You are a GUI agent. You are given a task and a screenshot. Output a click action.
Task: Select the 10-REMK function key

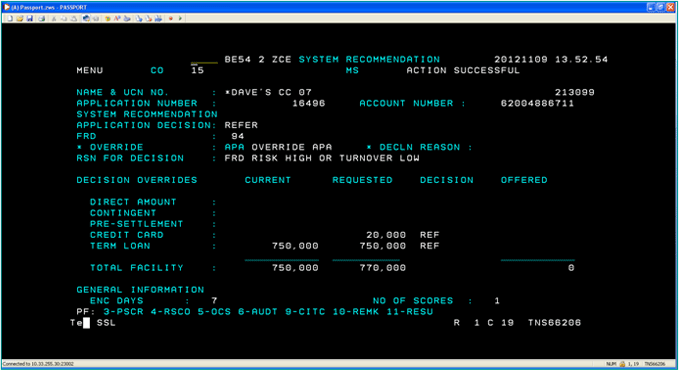pyautogui.click(x=356, y=312)
